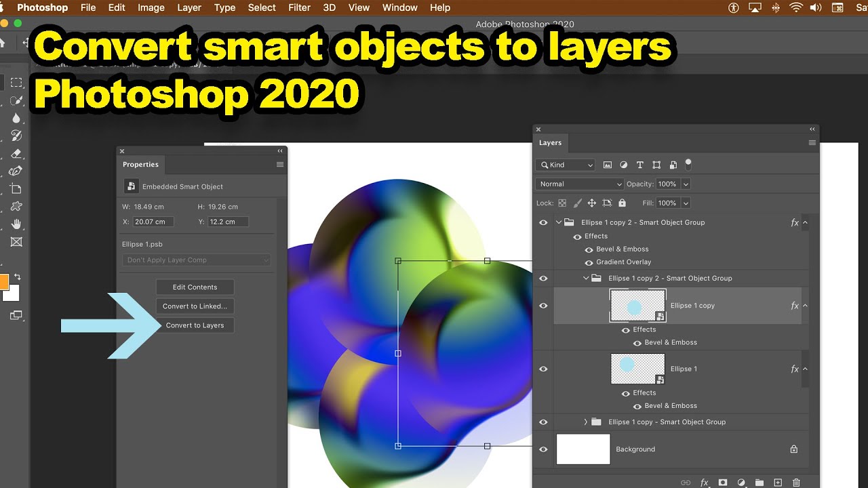The height and width of the screenshot is (488, 868).
Task: Click the Convert to Linked button
Action: point(195,306)
